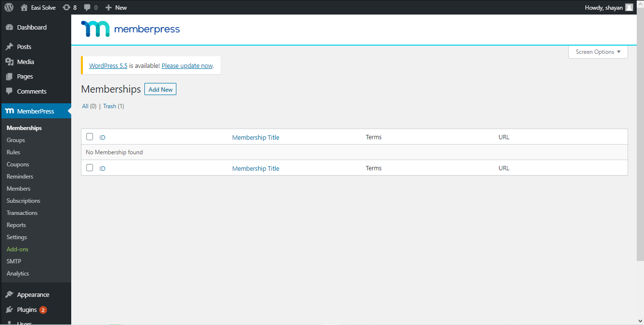Sort by ID in table header
The image size is (644, 325).
coord(102,137)
